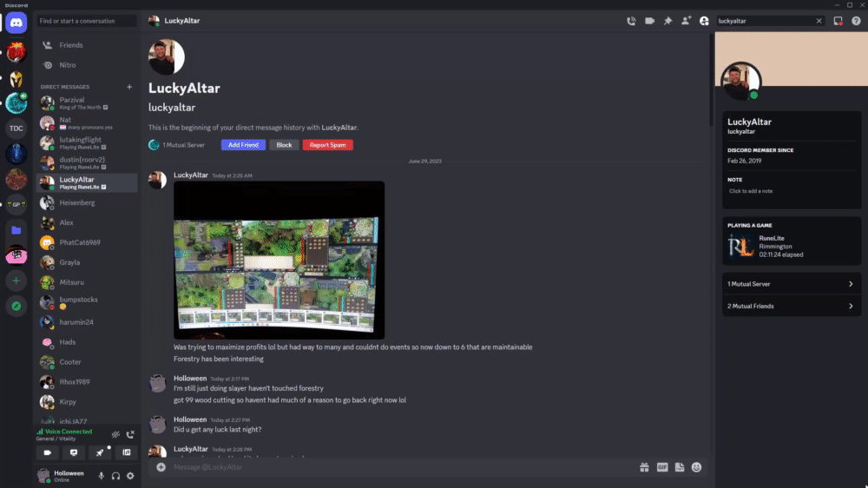
Task: Open the shared RuneLite screenshot image
Action: pyautogui.click(x=279, y=260)
